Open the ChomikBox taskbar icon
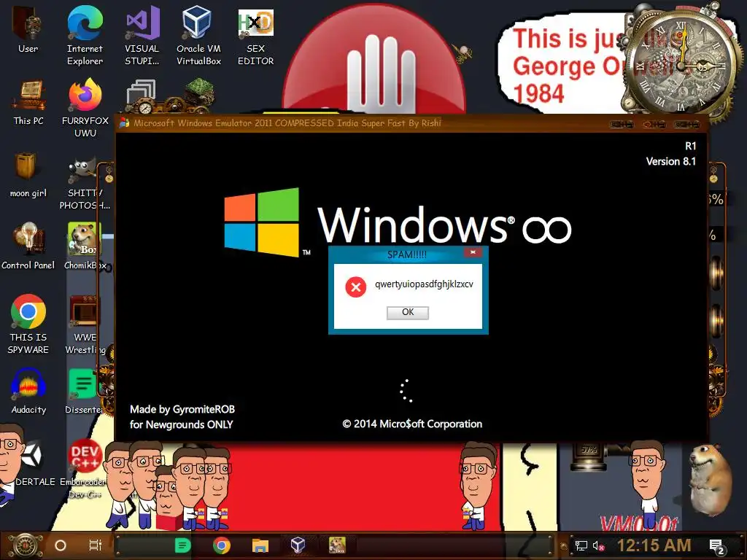This screenshot has width=747, height=560. click(x=337, y=545)
